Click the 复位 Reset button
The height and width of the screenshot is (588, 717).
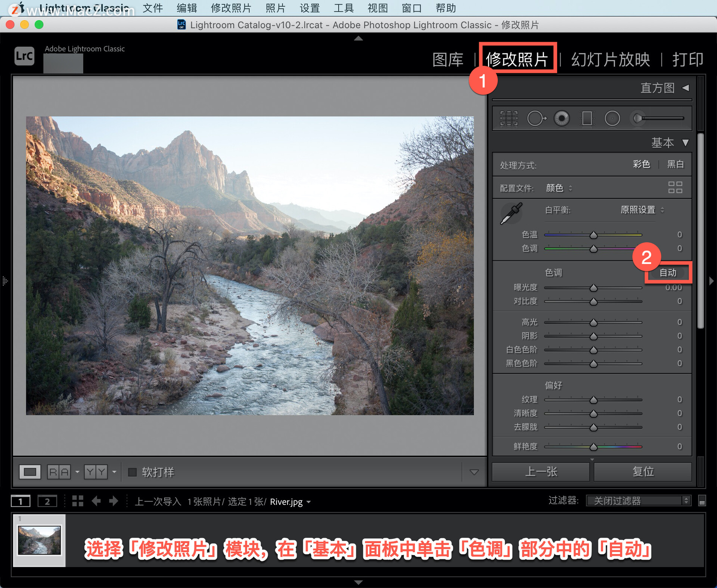click(643, 472)
